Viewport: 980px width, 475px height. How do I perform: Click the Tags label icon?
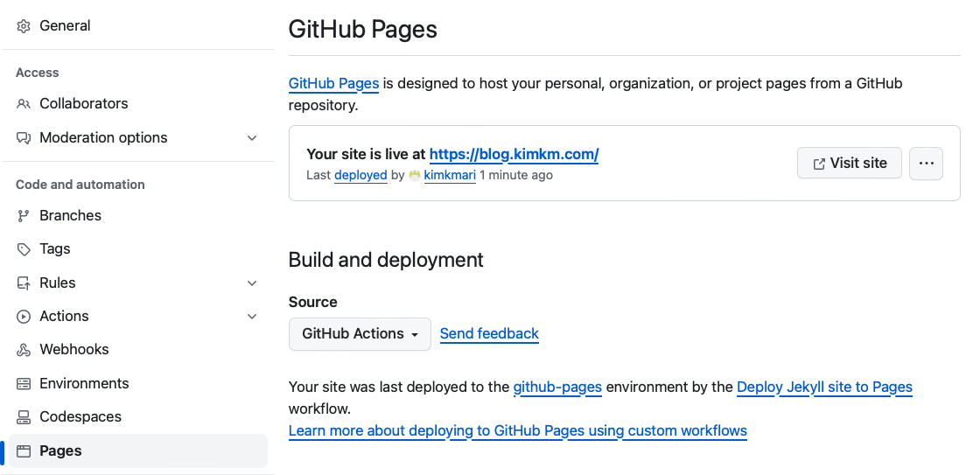click(24, 249)
